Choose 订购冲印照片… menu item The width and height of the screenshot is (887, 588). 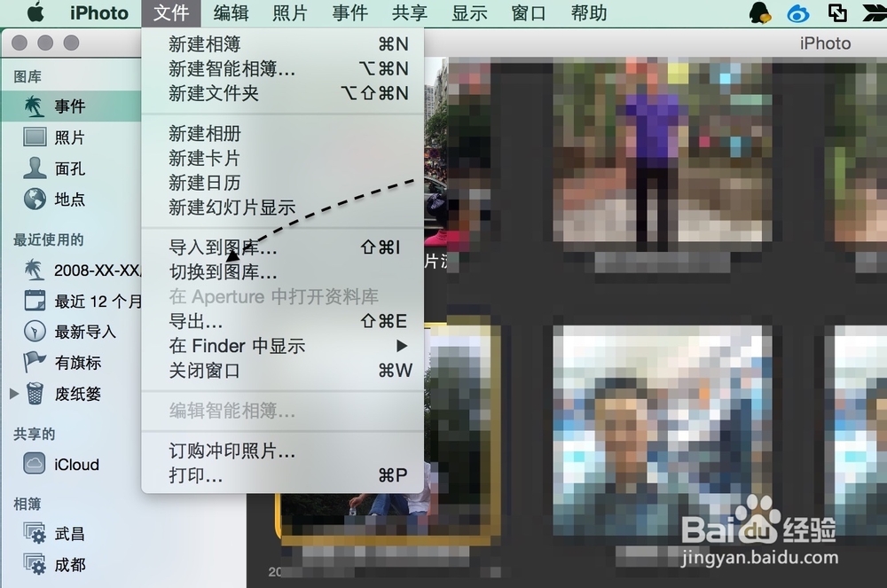(x=282, y=451)
